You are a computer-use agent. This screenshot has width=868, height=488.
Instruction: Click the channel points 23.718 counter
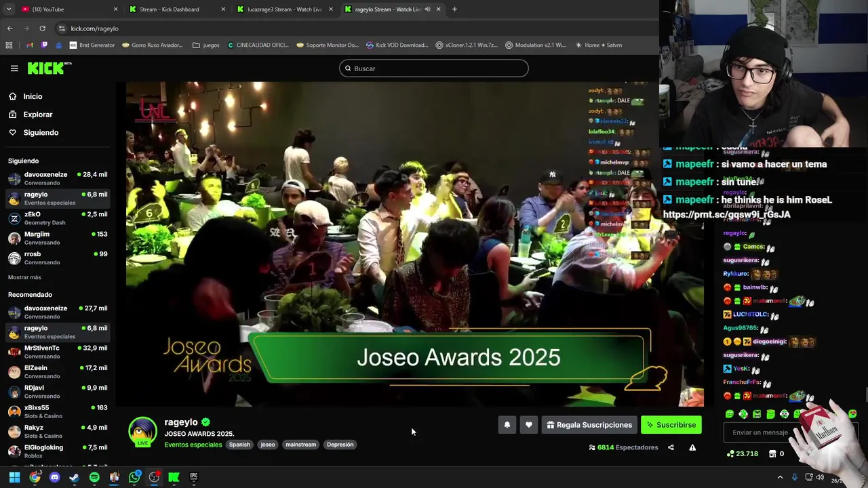pyautogui.click(x=743, y=454)
